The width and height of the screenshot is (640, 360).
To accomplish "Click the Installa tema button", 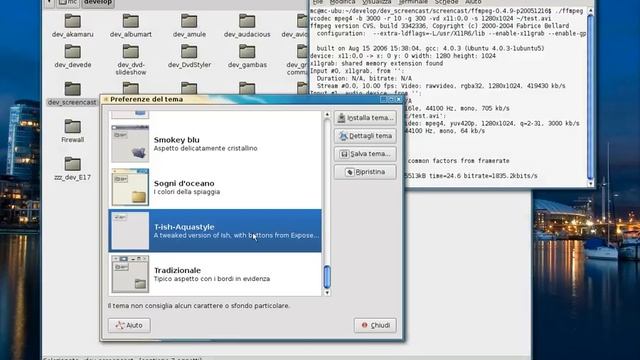I will [365, 118].
